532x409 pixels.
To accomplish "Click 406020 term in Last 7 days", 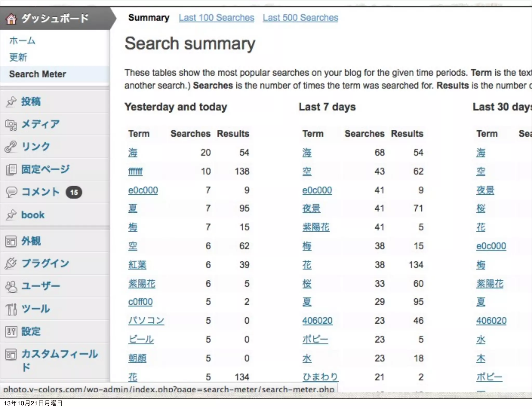I will 317,321.
